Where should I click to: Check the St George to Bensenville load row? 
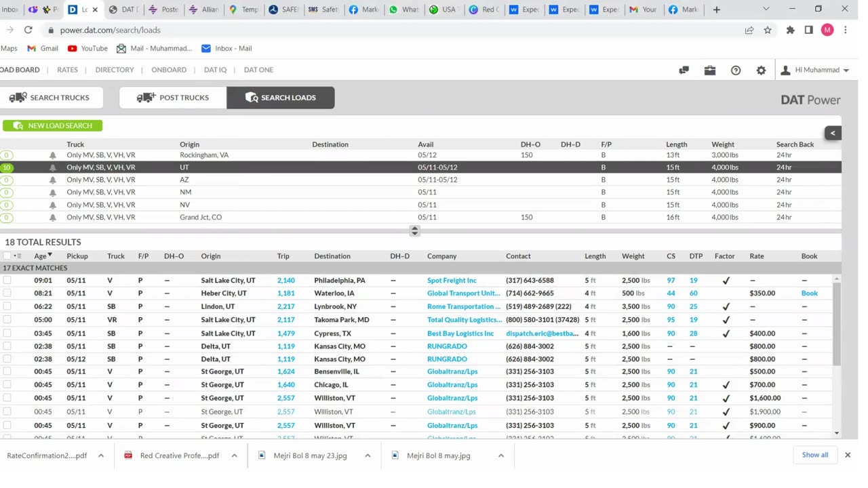click(x=7, y=371)
